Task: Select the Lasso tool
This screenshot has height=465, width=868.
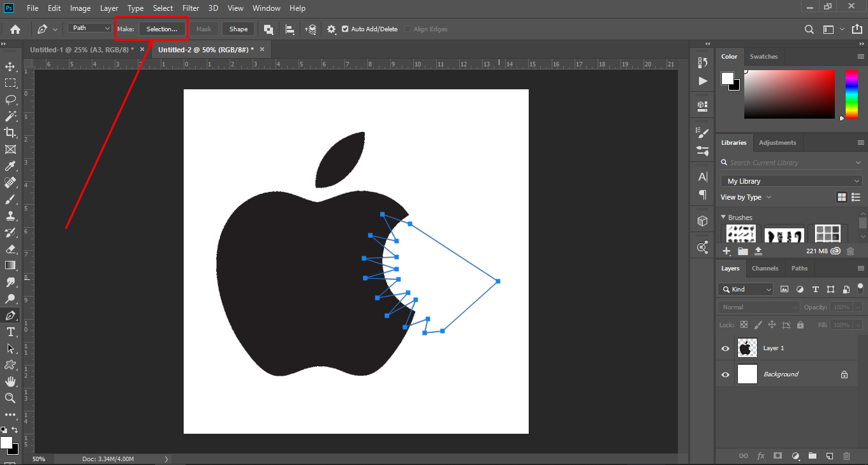Action: (x=10, y=100)
